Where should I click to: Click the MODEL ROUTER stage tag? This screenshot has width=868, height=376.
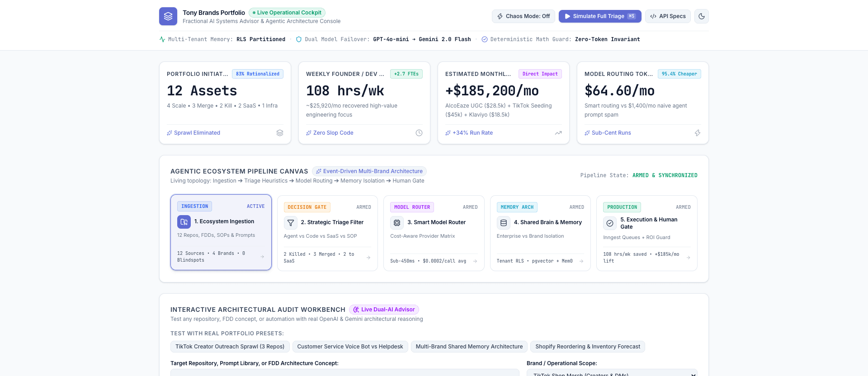click(x=412, y=207)
